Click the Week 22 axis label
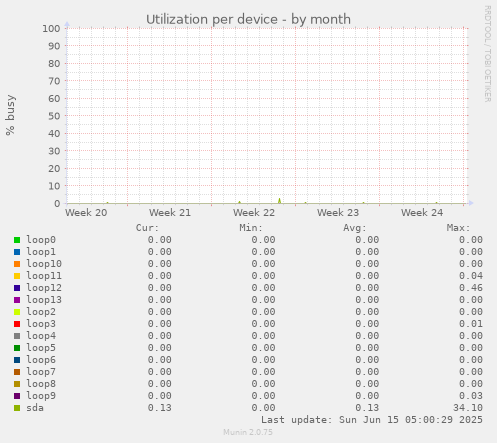Image resolution: width=497 pixels, height=443 pixels. (x=254, y=213)
